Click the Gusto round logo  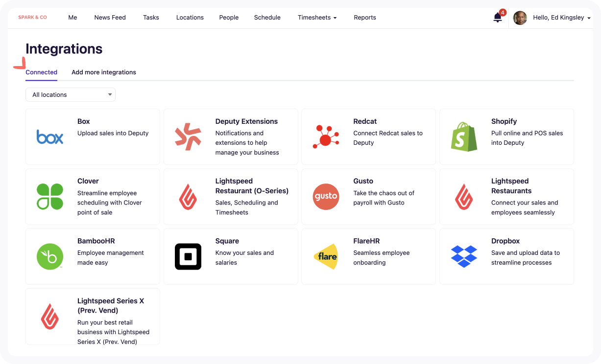[x=326, y=197]
